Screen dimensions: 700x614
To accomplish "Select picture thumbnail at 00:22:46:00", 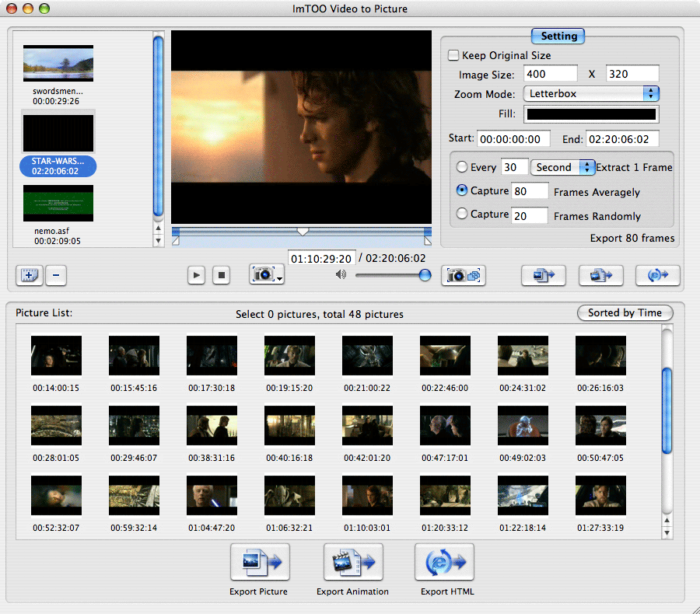I will click(x=445, y=355).
